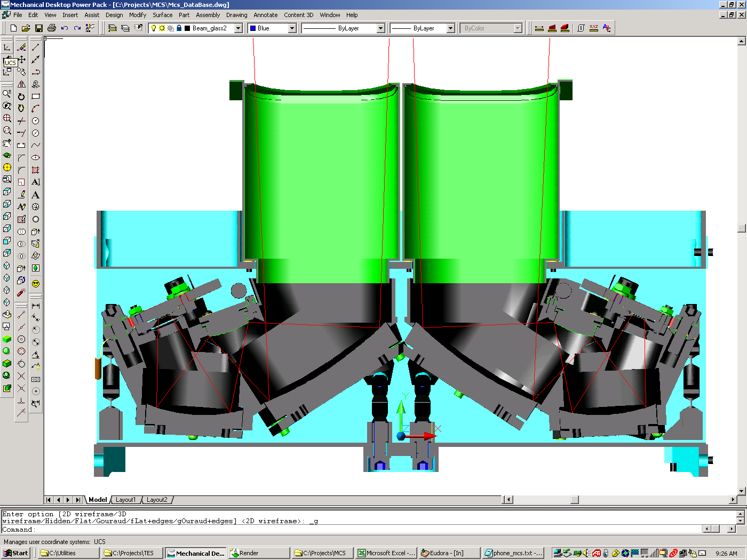Screen dimensions: 747x560
Task: Activate the Pan realtime hand tool
Action: coord(7,143)
